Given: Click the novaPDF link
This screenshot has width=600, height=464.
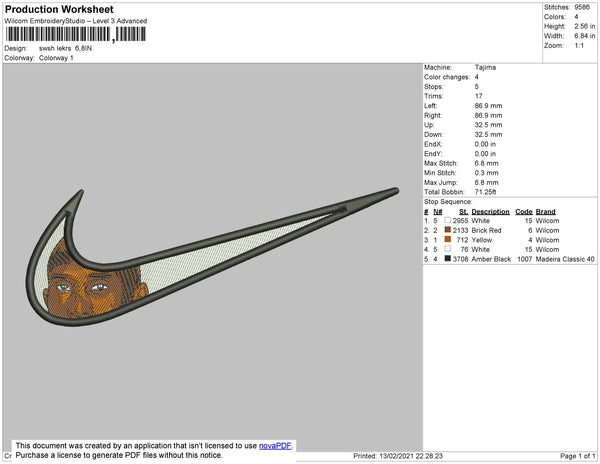Looking at the screenshot, I should click(x=275, y=446).
